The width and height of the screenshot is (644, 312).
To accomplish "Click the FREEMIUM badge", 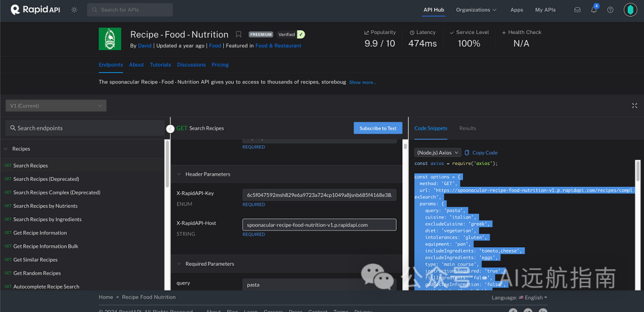I will coord(261,35).
